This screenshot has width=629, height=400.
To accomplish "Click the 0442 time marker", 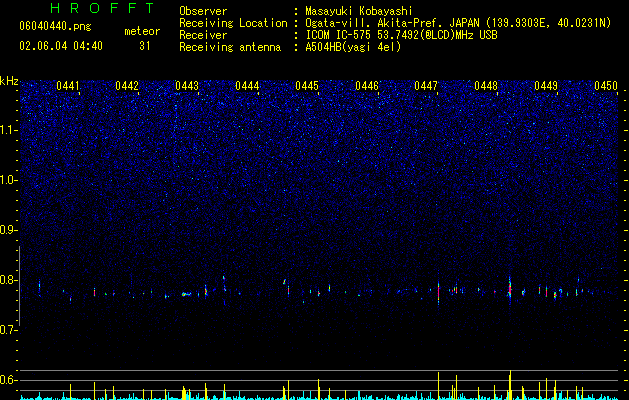I will [x=127, y=86].
